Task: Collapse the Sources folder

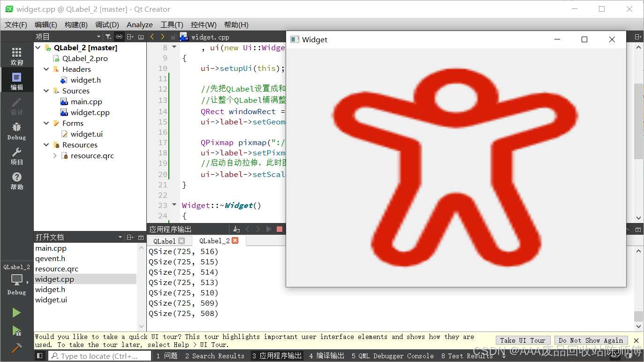Action: point(46,91)
